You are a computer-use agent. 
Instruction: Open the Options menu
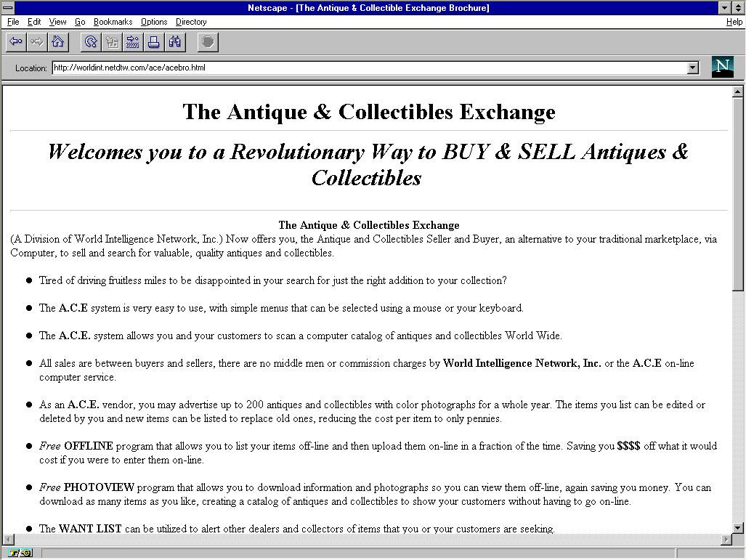154,22
